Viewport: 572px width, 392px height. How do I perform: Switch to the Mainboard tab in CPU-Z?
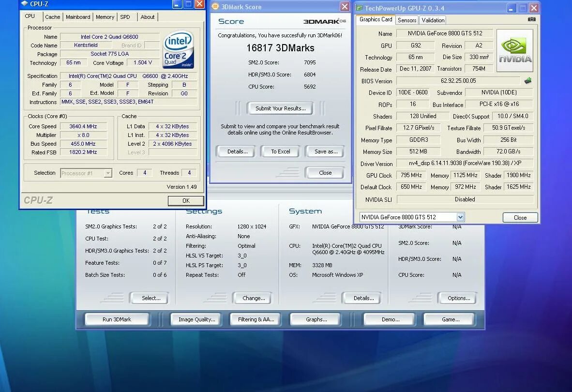(78, 17)
